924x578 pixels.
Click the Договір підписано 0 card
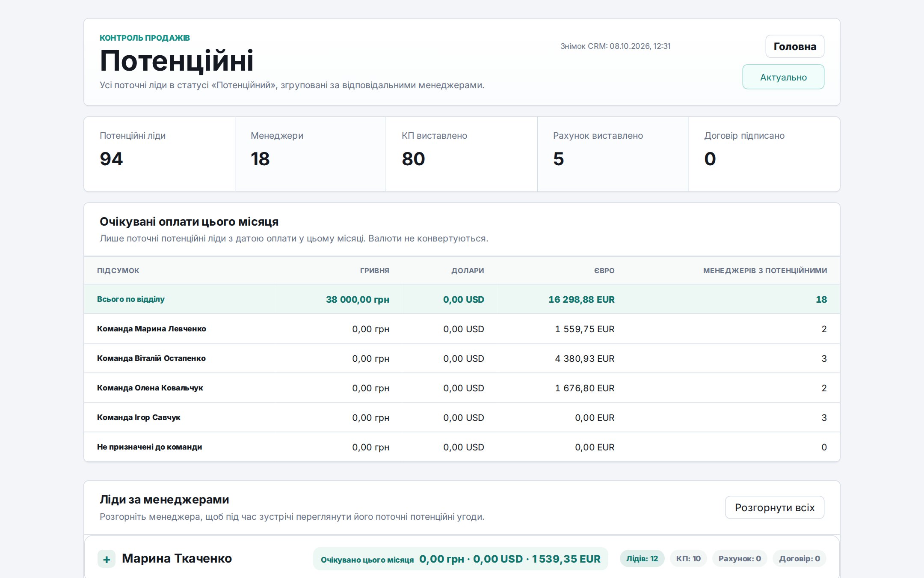[x=764, y=154]
